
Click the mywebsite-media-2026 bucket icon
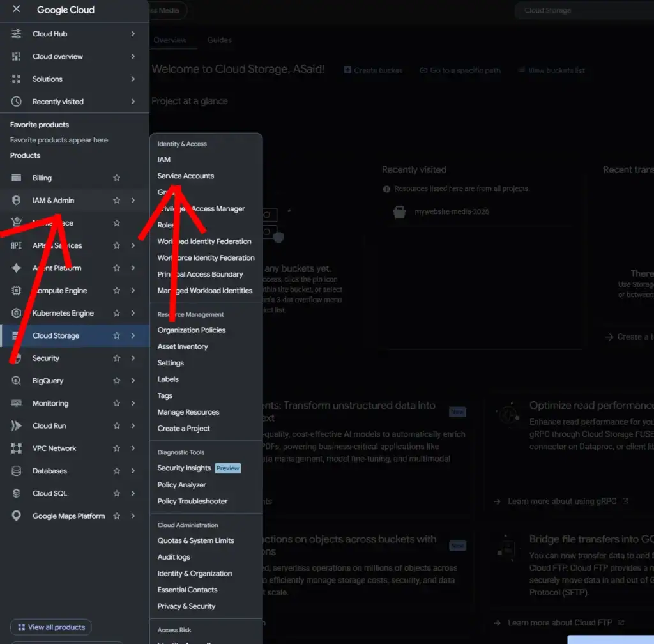[399, 212]
